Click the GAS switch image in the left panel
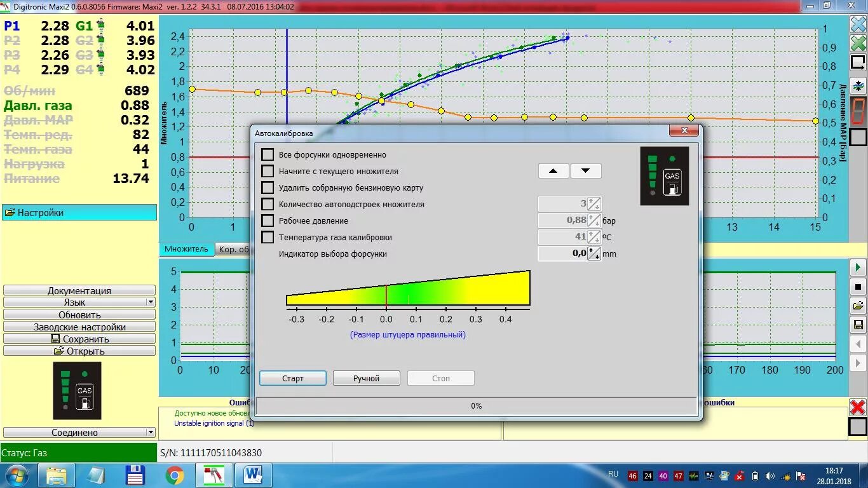 click(77, 390)
